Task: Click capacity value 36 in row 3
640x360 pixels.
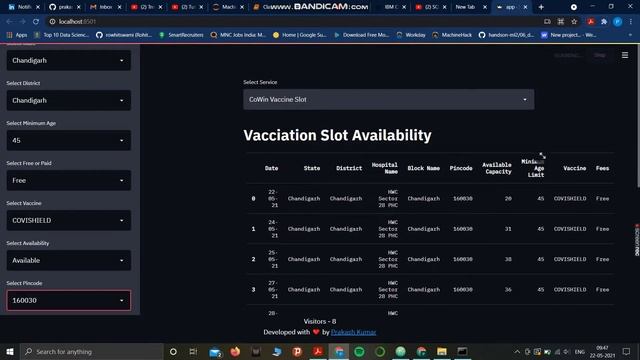Action: tap(508, 289)
